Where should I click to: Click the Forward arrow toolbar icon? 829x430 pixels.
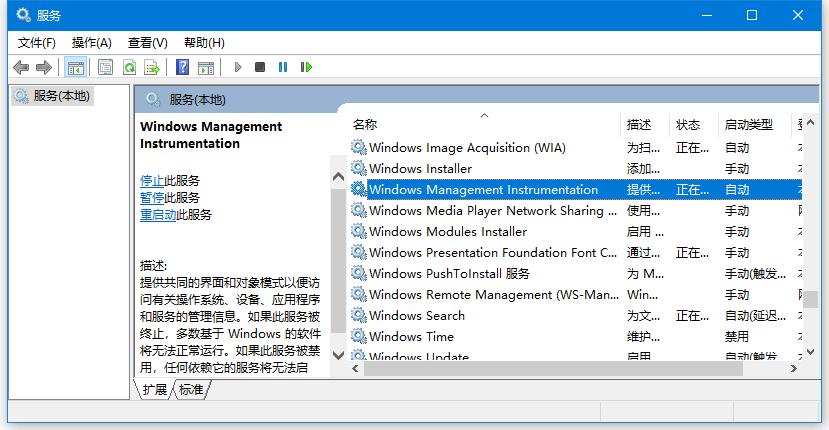pyautogui.click(x=44, y=67)
